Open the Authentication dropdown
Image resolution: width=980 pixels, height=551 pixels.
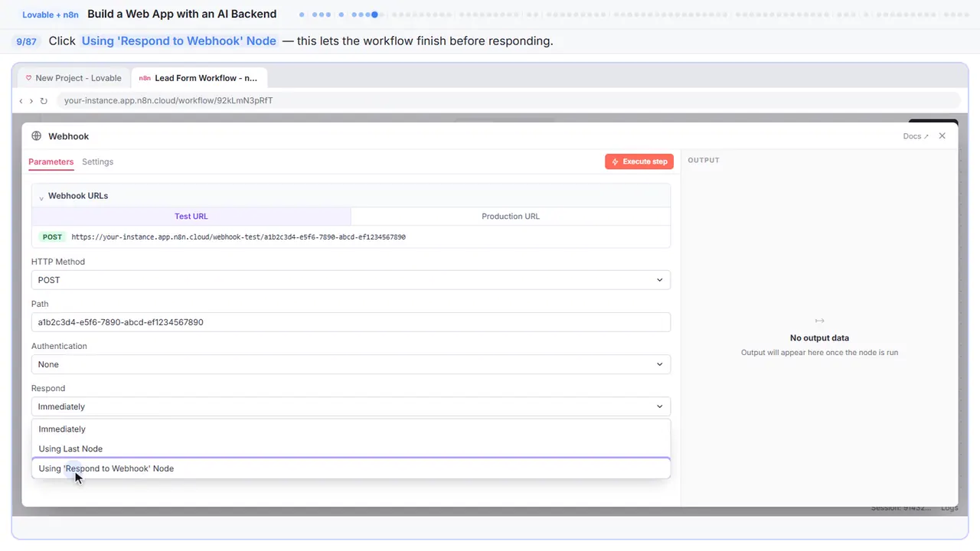[x=351, y=364]
